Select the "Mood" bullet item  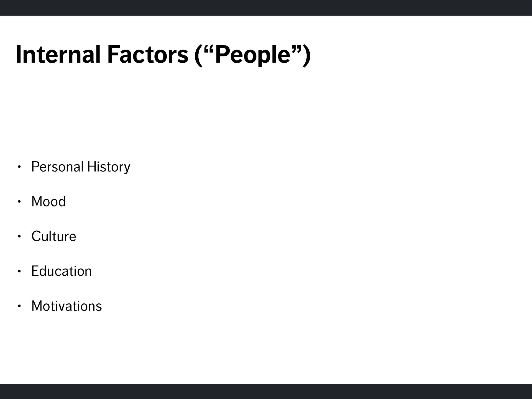pyautogui.click(x=48, y=201)
